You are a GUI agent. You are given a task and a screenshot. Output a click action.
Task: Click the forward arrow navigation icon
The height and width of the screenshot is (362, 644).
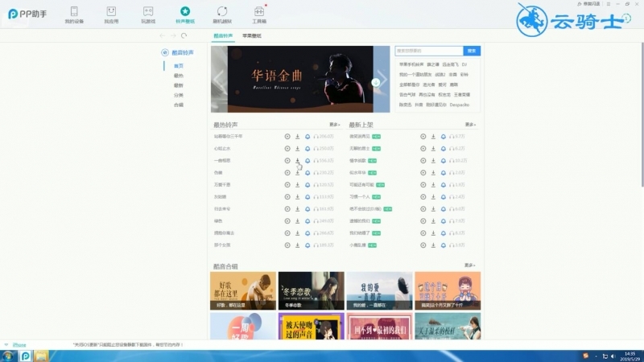point(173,35)
